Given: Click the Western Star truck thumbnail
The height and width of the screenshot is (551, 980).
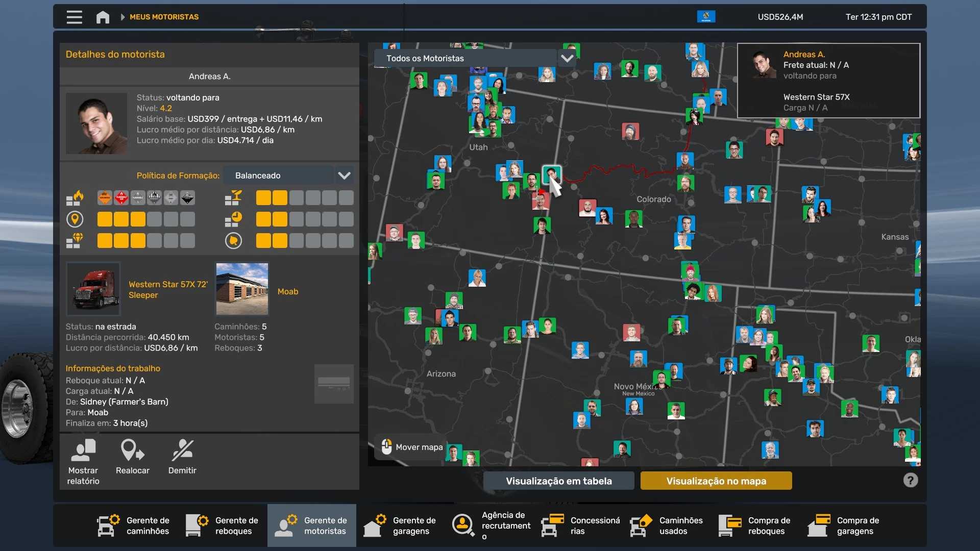Looking at the screenshot, I should pyautogui.click(x=93, y=289).
